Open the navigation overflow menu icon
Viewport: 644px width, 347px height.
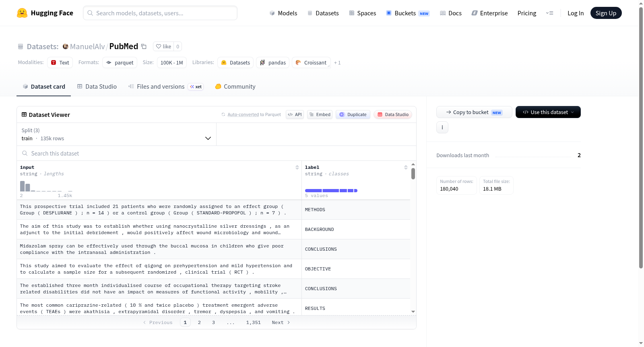(x=549, y=13)
